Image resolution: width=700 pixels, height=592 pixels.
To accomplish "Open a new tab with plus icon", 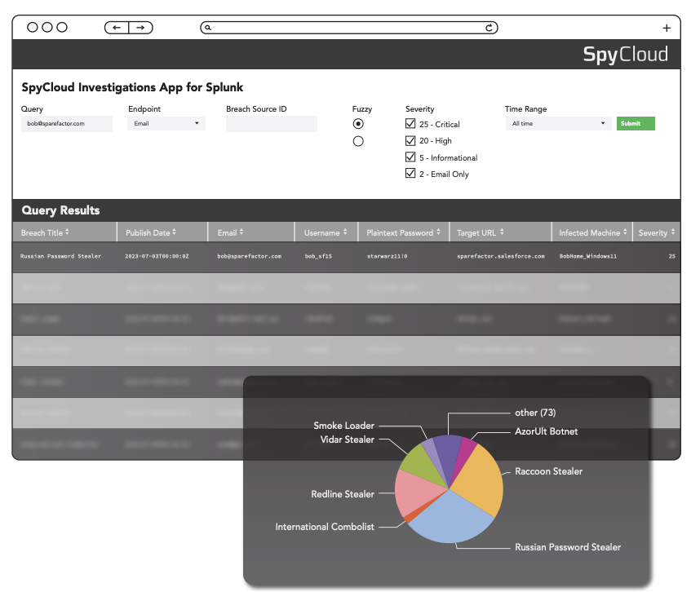I will click(x=667, y=28).
